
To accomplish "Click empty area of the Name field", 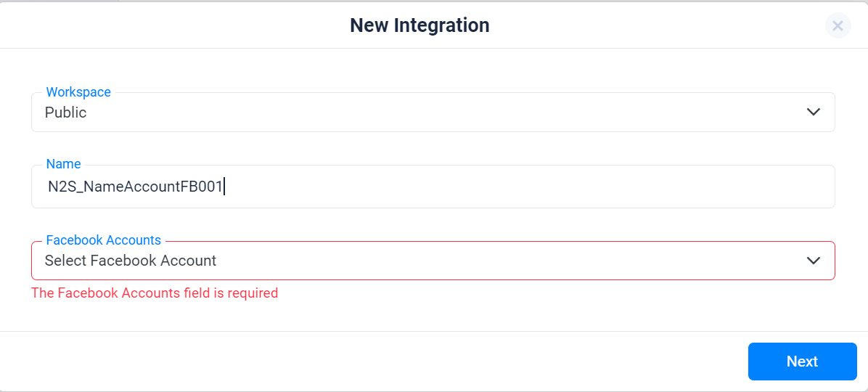I will (526, 187).
